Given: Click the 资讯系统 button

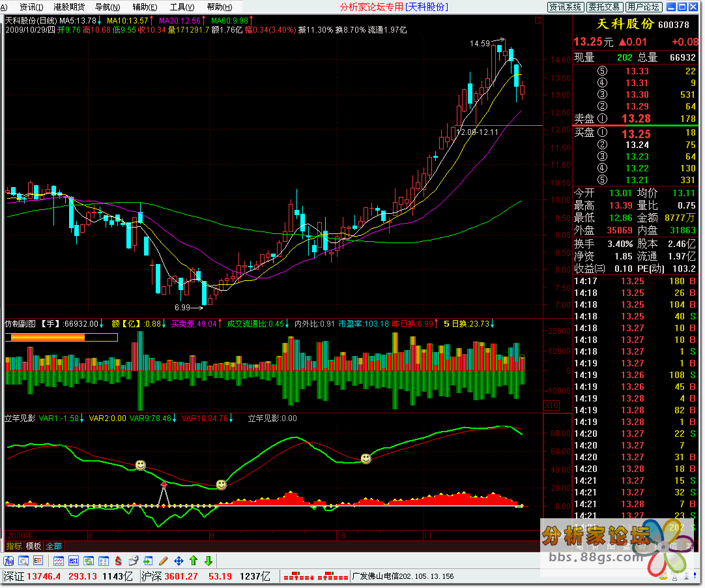Looking at the screenshot, I should 566,7.
